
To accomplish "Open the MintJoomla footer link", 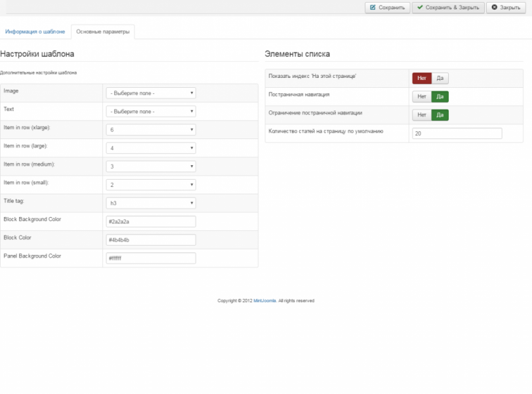I will pos(265,301).
